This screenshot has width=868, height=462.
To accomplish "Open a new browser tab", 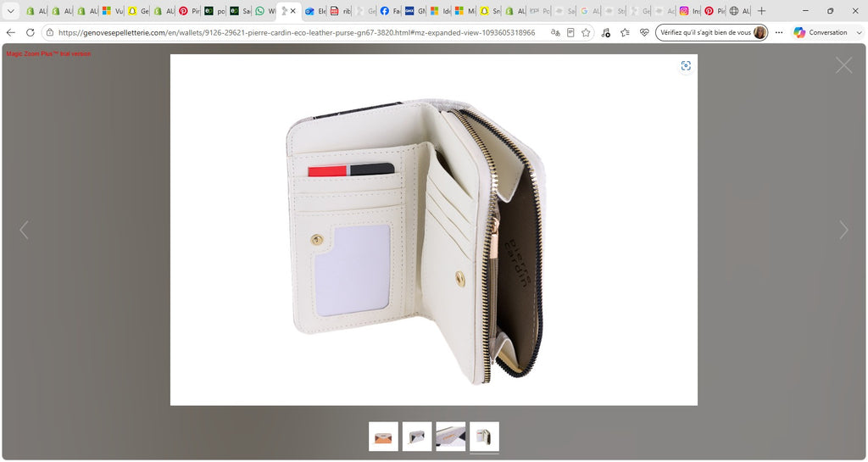I will point(762,10).
